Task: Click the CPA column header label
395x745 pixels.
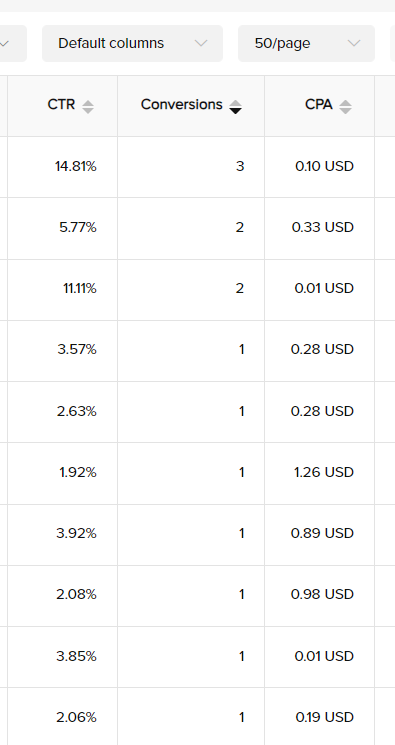Action: click(x=318, y=105)
